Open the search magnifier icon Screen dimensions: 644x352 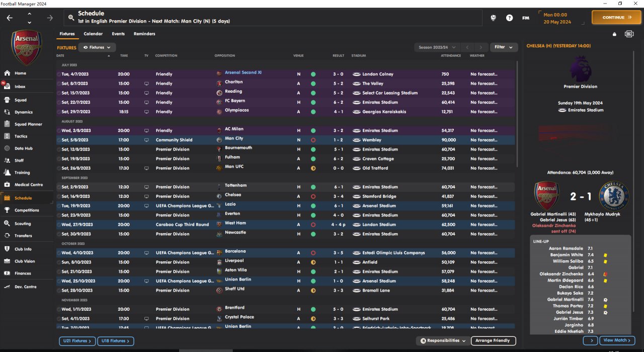pyautogui.click(x=71, y=18)
